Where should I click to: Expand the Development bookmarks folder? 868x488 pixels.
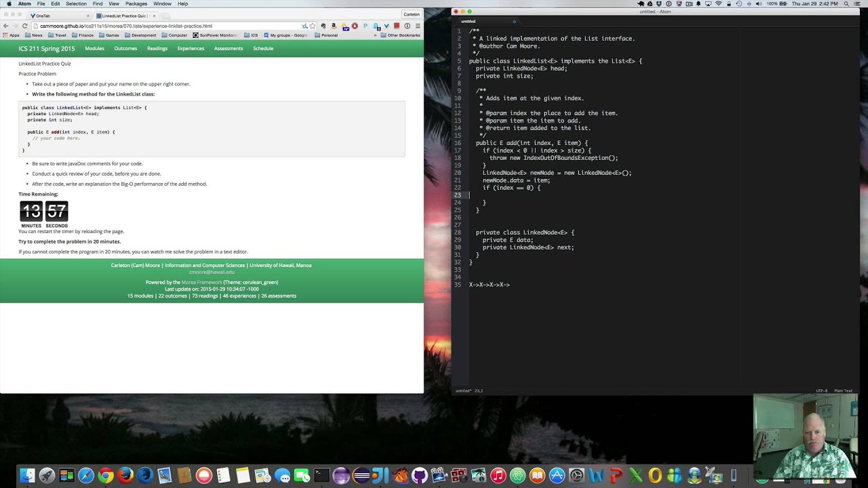[x=140, y=35]
